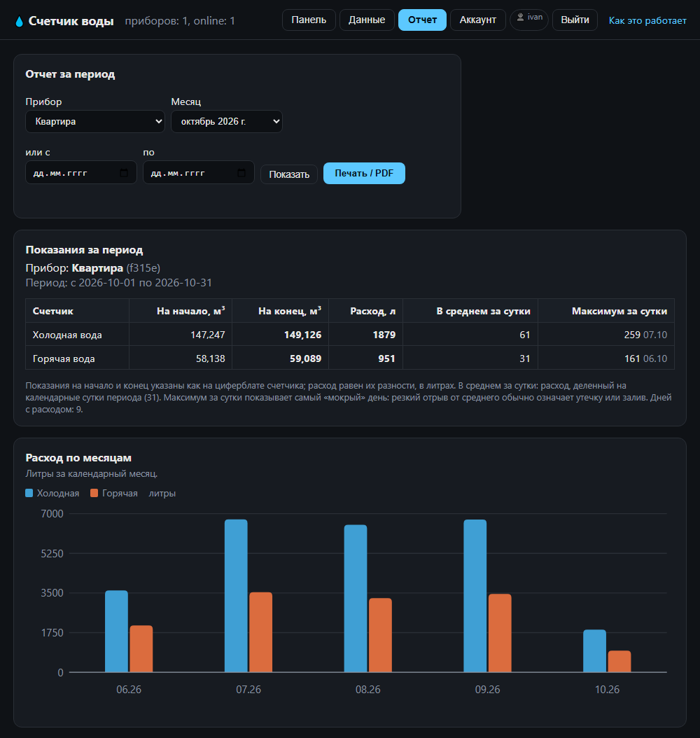Click the cold water end reading 149,126

(303, 335)
